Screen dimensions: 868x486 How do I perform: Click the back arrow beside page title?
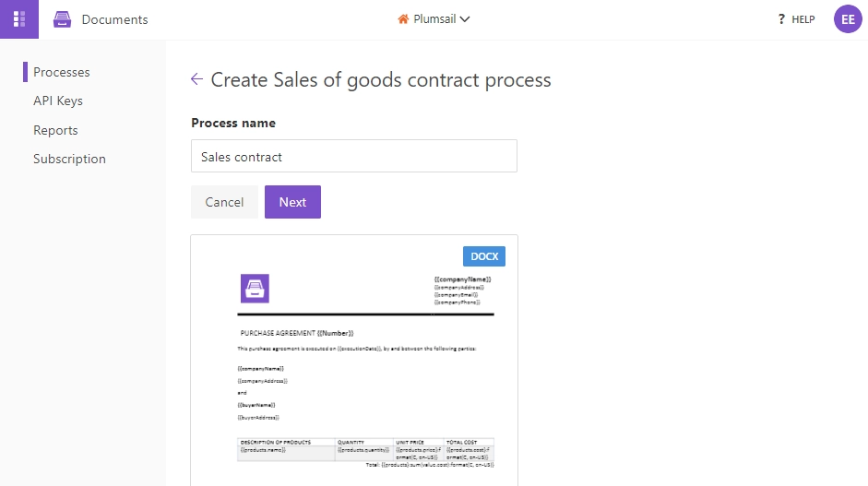[x=196, y=79]
